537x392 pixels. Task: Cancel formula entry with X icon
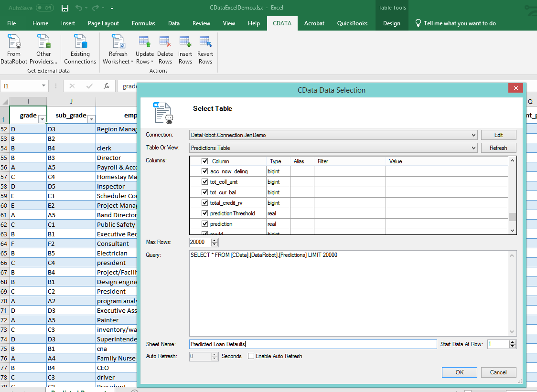pos(72,86)
